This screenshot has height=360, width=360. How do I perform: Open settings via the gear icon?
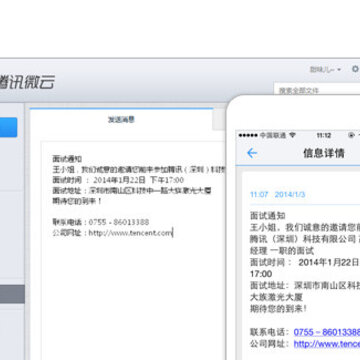pos(355,69)
